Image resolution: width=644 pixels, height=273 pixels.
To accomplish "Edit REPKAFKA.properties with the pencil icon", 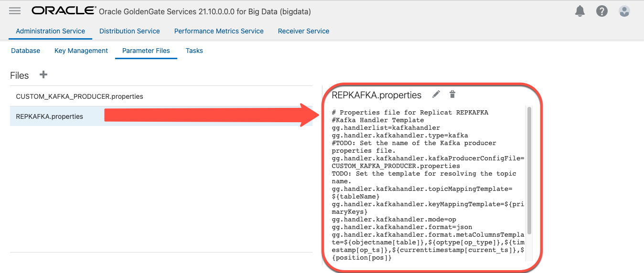I will (436, 94).
